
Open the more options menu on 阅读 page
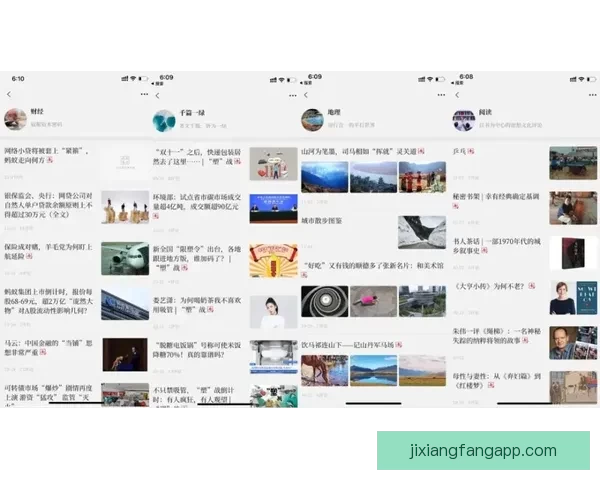pyautogui.click(x=593, y=95)
